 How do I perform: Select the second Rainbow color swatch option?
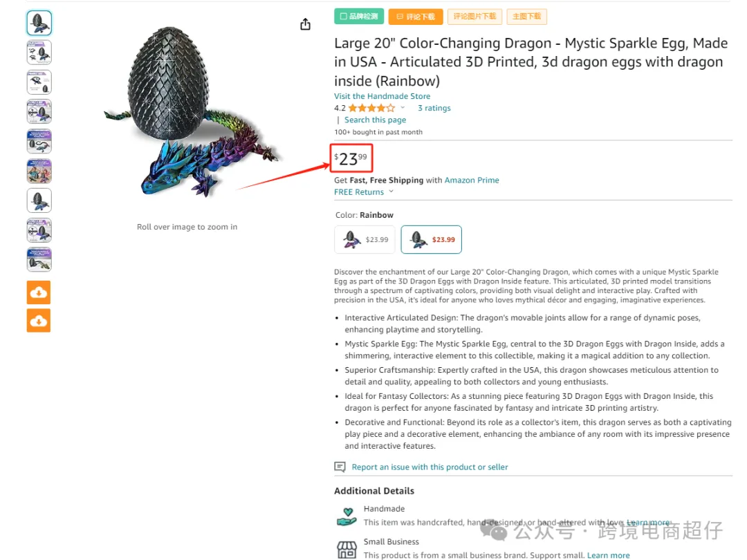(431, 239)
